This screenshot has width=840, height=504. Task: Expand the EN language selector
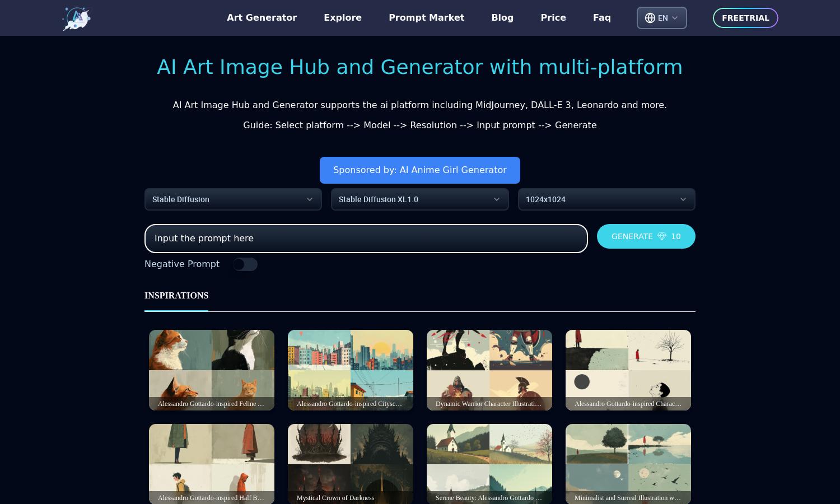[662, 18]
